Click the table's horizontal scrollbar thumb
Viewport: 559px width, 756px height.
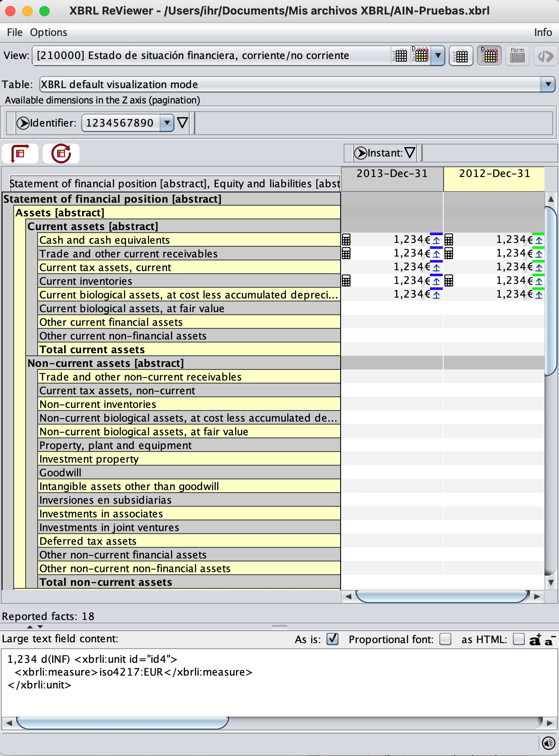(443, 596)
